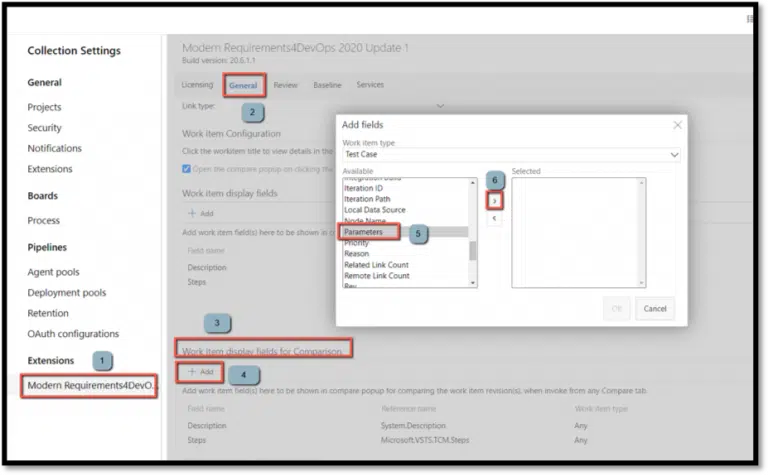Select Parameters in the Available list
Viewport: 768px width, 476px height.
364,232
